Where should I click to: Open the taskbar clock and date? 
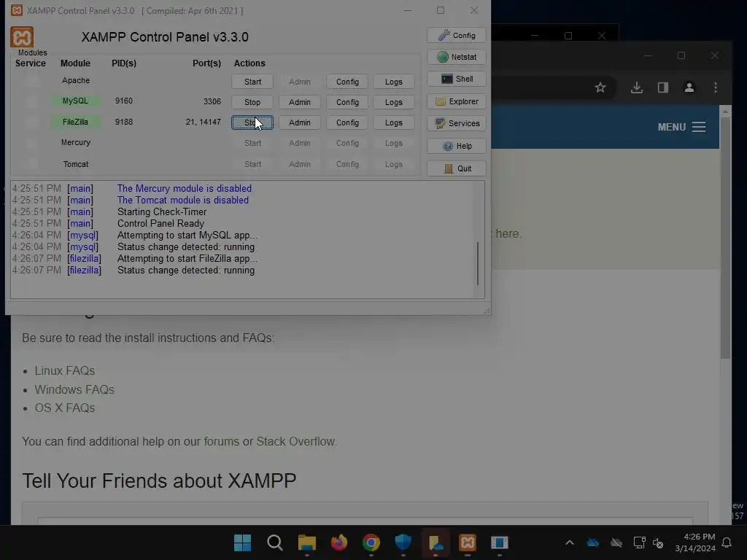tap(695, 542)
